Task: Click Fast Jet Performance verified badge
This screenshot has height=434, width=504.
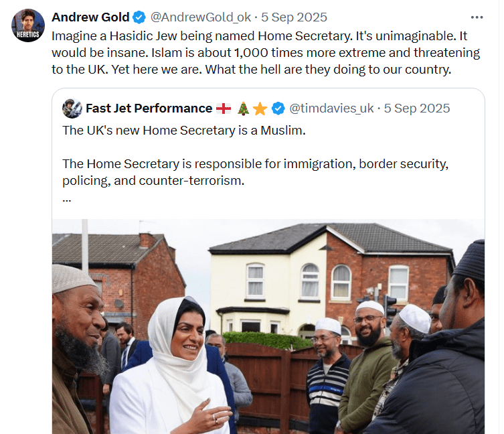Action: tap(278, 108)
